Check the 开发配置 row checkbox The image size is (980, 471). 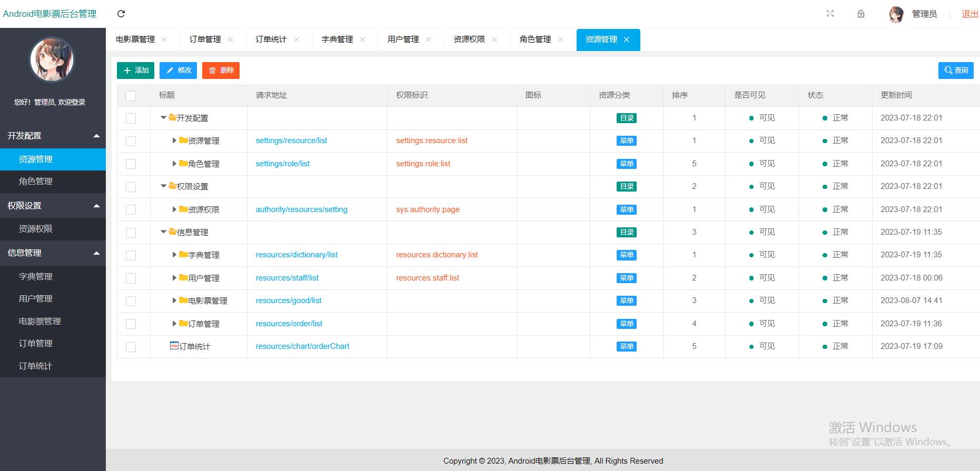pos(131,118)
